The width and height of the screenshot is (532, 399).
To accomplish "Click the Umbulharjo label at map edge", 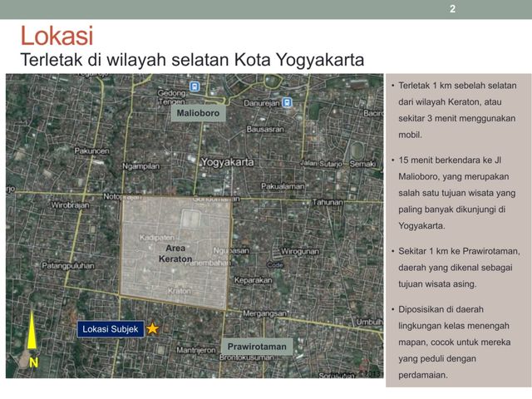I will tap(369, 322).
